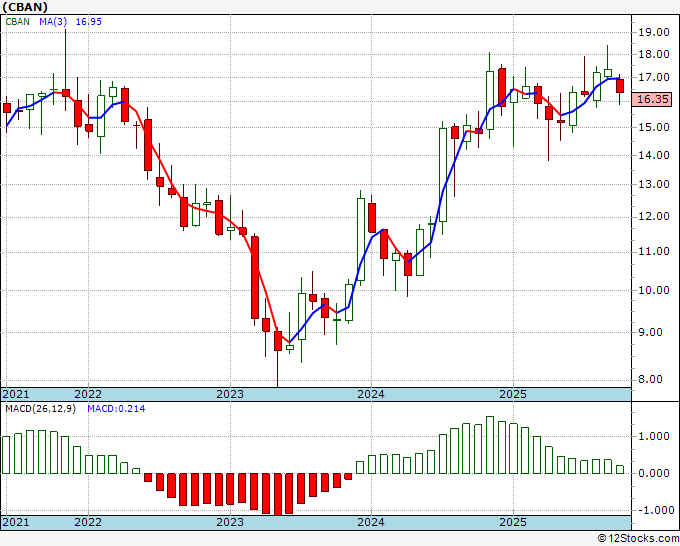Click the 8.00 price axis label
Image resolution: width=680 pixels, height=546 pixels.
coord(650,379)
